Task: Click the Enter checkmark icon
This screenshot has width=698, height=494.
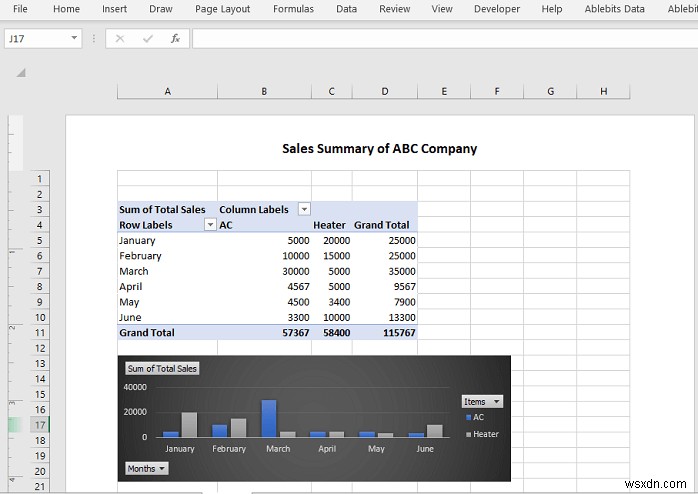Action: coord(148,39)
